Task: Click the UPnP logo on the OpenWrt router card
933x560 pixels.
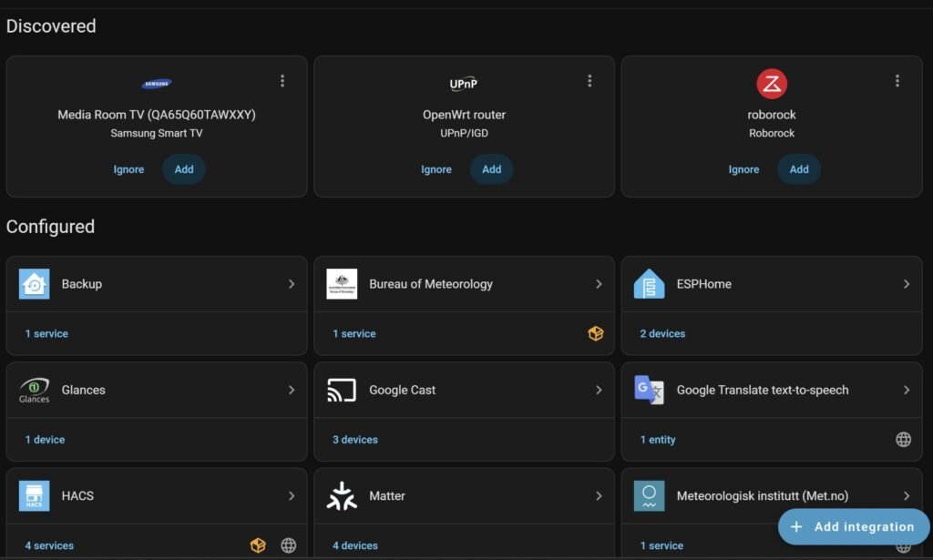Action: coord(464,83)
